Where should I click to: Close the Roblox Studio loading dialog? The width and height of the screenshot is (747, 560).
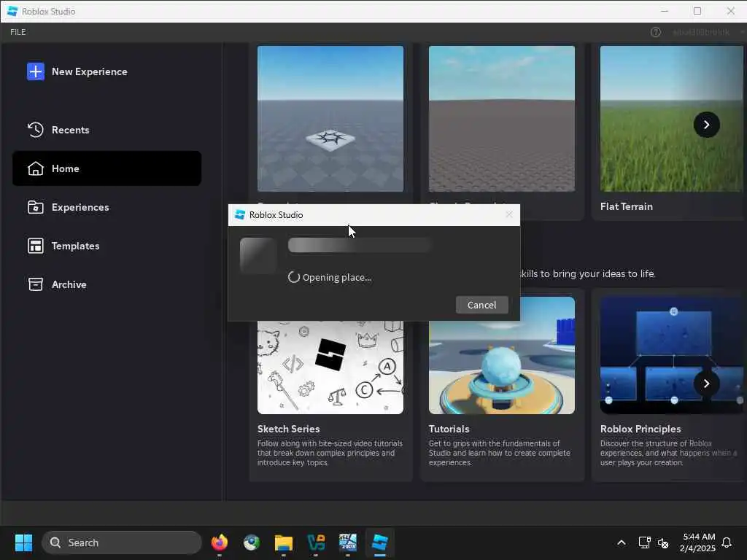coord(508,215)
